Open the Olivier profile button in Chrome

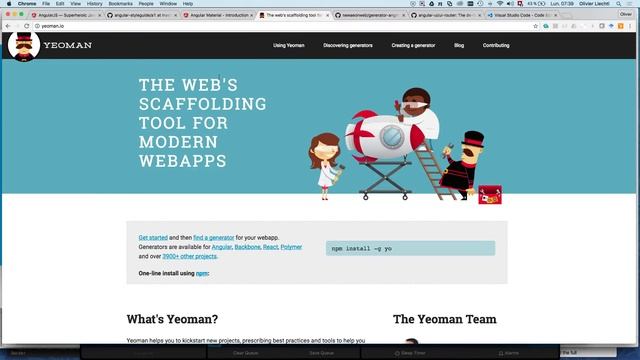coord(625,14)
